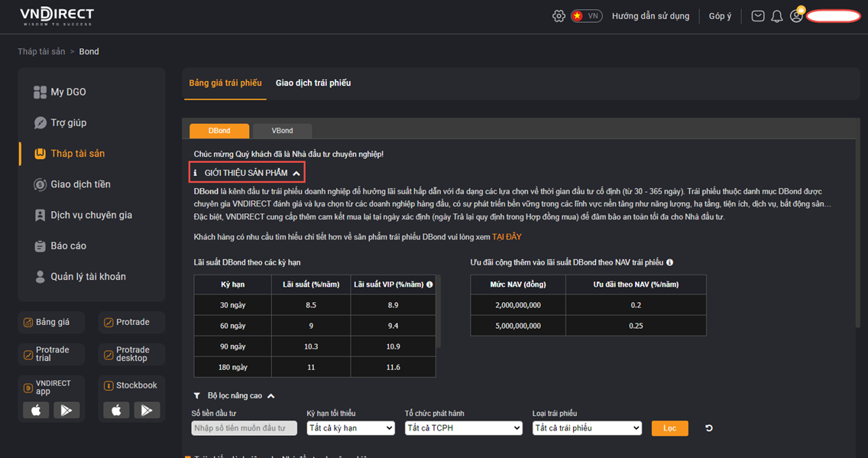Screen dimensions: 868x458
Task: Select the "30 ngày" term cell
Action: 232,305
